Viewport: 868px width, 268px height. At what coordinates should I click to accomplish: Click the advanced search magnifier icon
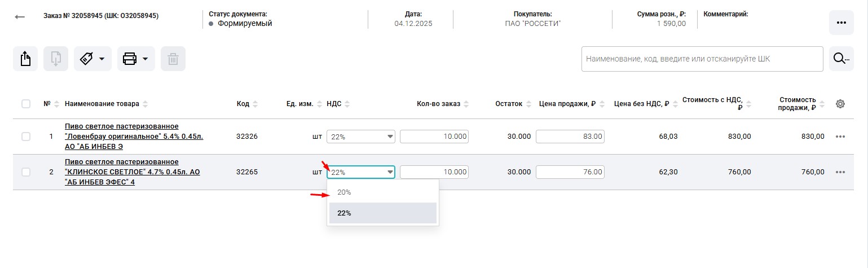tap(841, 59)
